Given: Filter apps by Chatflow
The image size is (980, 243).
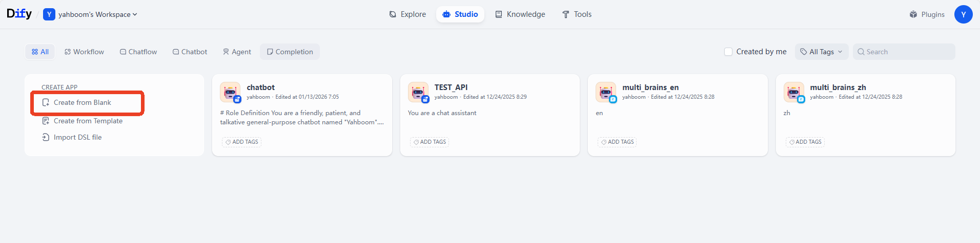Looking at the screenshot, I should [138, 52].
